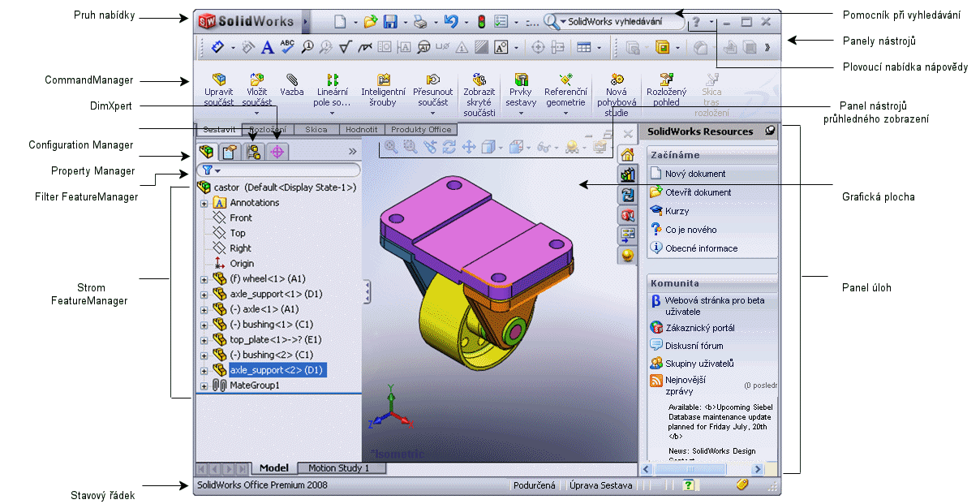Image resolution: width=980 pixels, height=504 pixels.
Task: Expand the (f) wheel<1> component node
Action: tap(204, 279)
